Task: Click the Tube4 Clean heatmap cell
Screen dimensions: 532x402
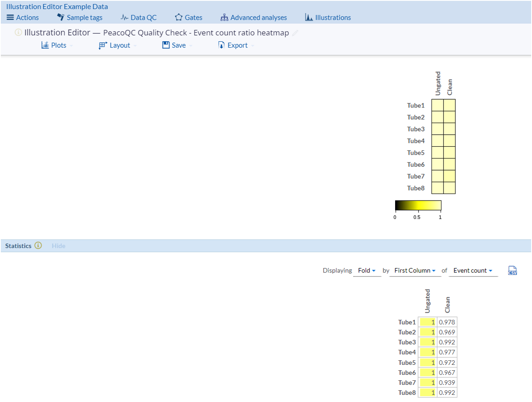Action: coord(449,141)
